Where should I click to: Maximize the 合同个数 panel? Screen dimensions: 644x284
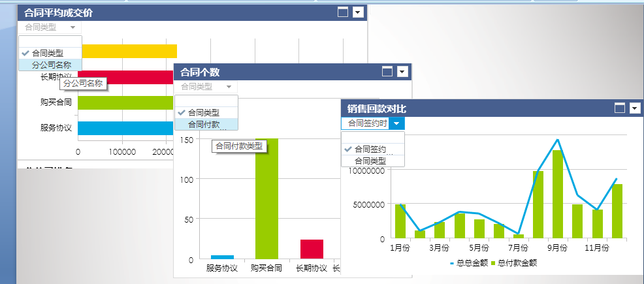click(387, 72)
